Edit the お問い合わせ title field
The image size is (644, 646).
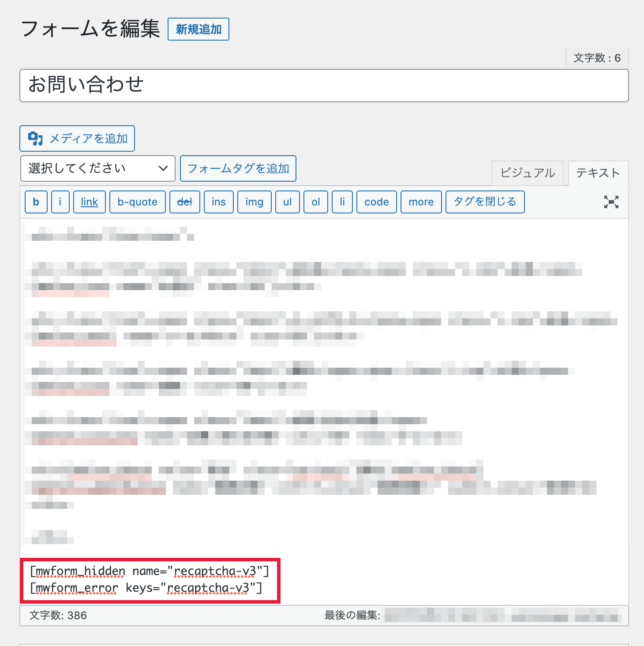[324, 86]
